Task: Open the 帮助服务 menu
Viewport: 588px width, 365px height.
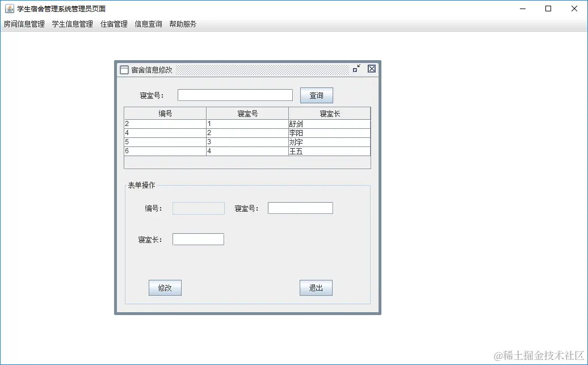Action: click(183, 24)
